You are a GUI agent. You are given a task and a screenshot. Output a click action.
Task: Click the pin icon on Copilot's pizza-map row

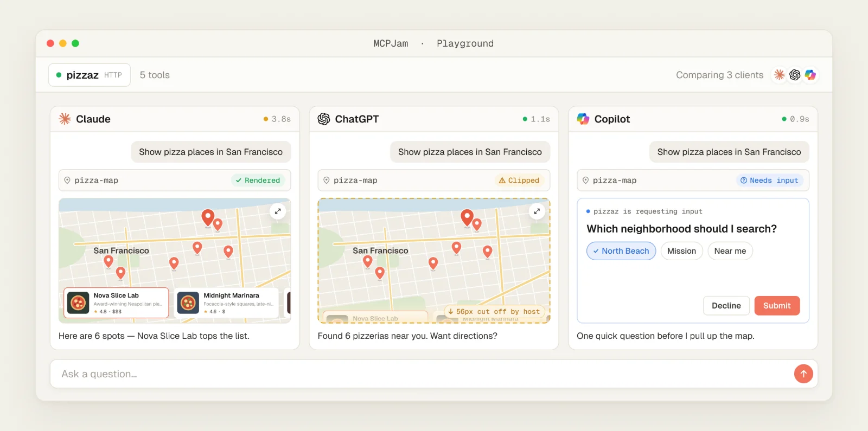pyautogui.click(x=586, y=180)
